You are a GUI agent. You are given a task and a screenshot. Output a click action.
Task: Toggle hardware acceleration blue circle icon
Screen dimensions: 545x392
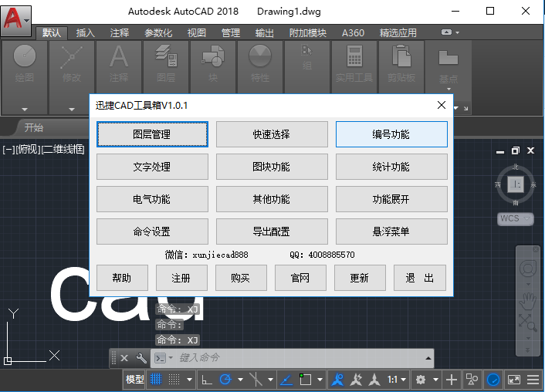(493, 380)
